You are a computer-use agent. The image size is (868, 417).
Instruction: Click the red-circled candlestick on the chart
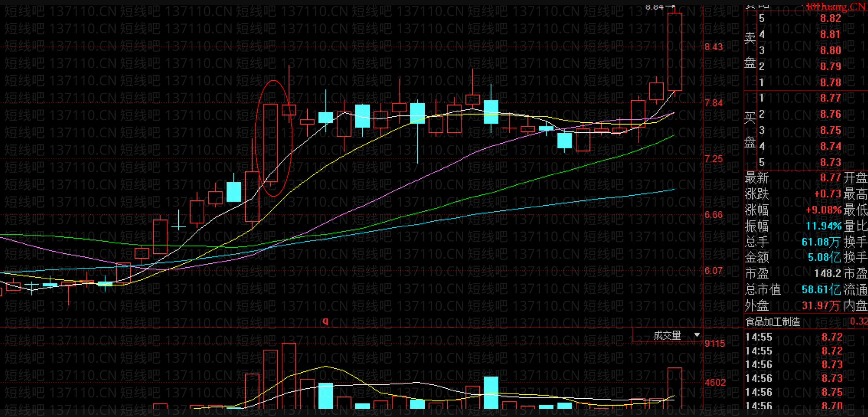pyautogui.click(x=270, y=143)
